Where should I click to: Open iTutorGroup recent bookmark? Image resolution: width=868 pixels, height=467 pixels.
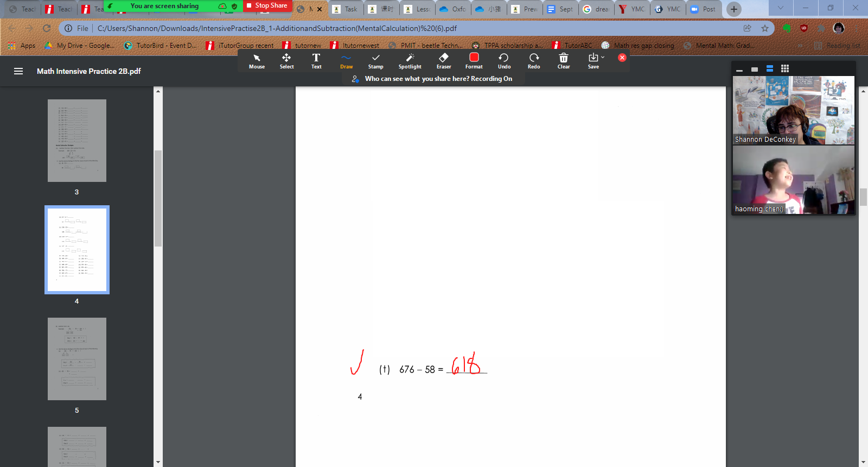coord(240,46)
